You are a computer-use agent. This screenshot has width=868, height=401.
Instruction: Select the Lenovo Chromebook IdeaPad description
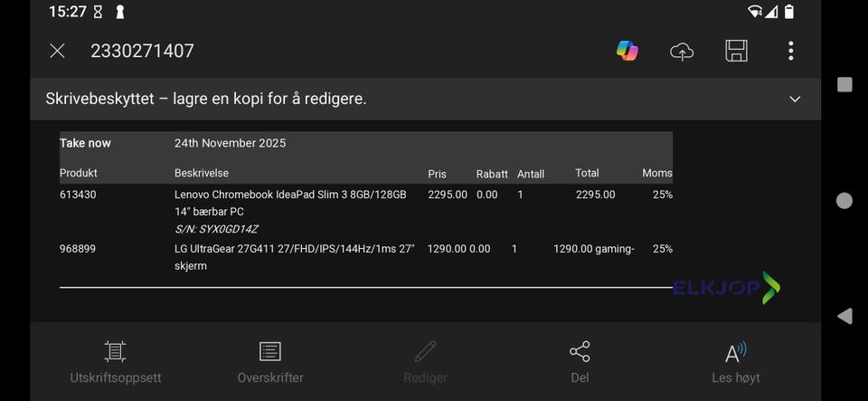pyautogui.click(x=290, y=204)
